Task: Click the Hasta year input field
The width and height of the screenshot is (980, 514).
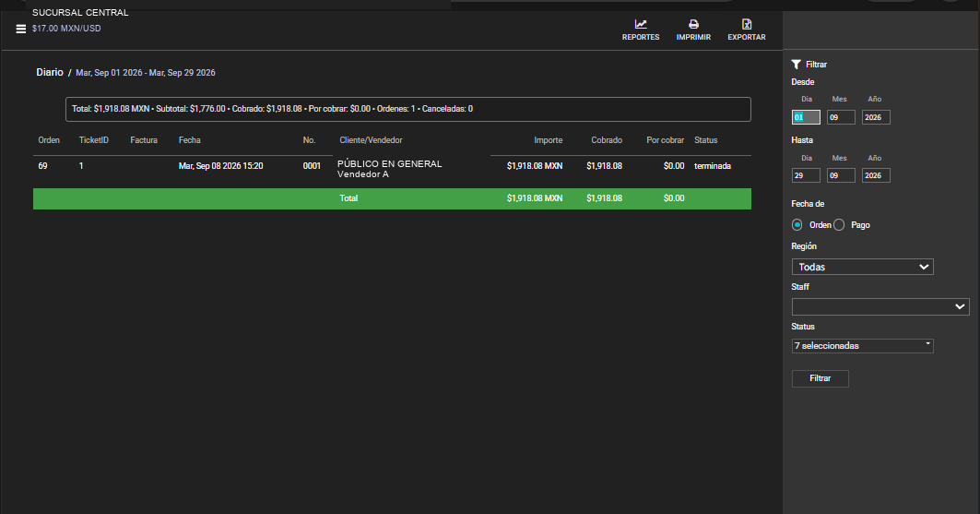Action: [876, 175]
